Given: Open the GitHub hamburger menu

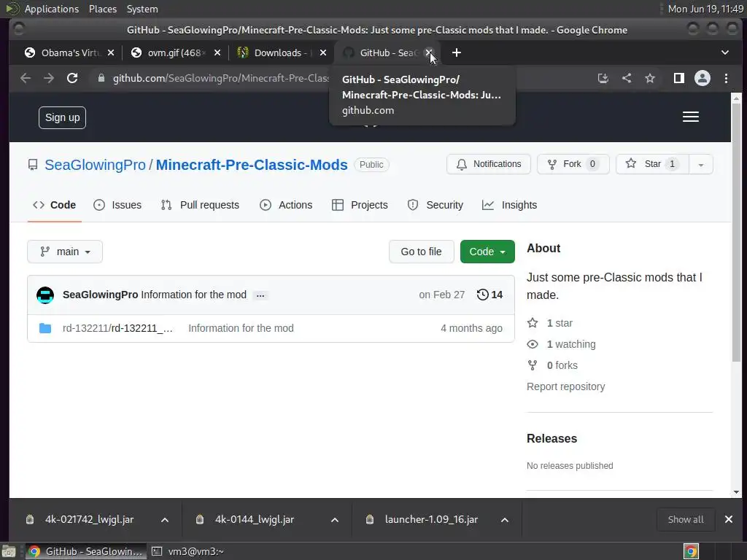Looking at the screenshot, I should coord(690,117).
